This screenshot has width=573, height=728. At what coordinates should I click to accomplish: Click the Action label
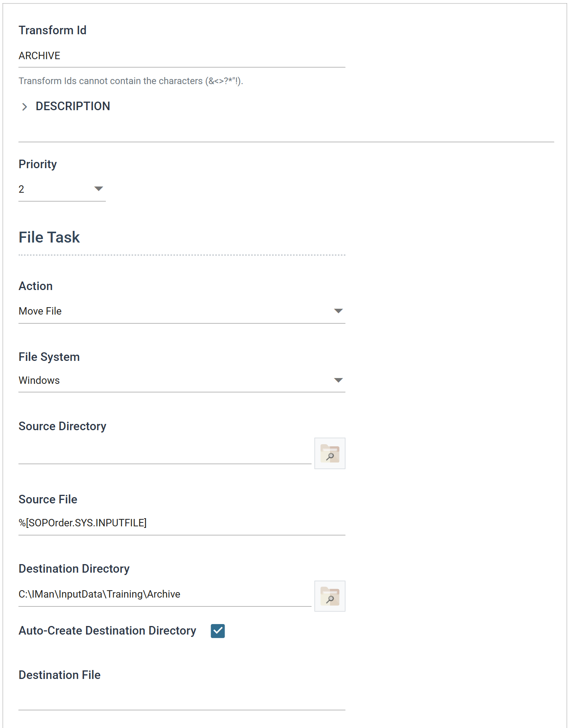click(35, 286)
